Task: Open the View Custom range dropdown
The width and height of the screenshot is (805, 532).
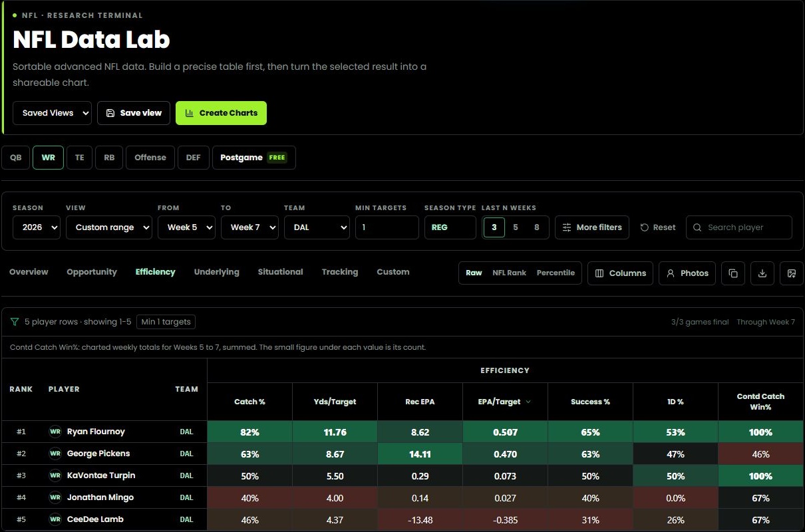Action: point(109,227)
